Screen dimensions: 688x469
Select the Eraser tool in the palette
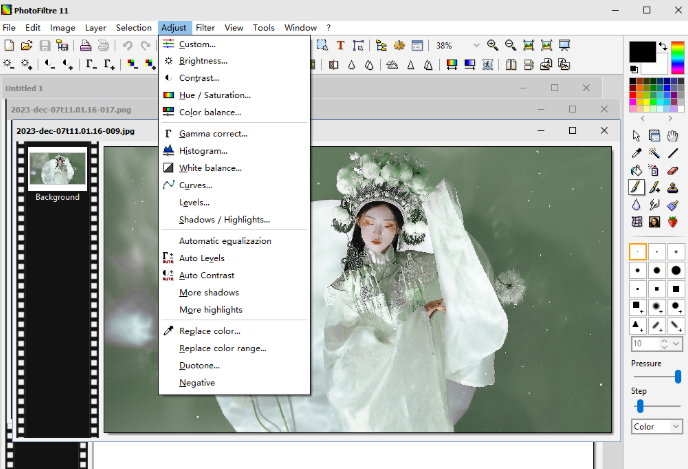tap(673, 170)
